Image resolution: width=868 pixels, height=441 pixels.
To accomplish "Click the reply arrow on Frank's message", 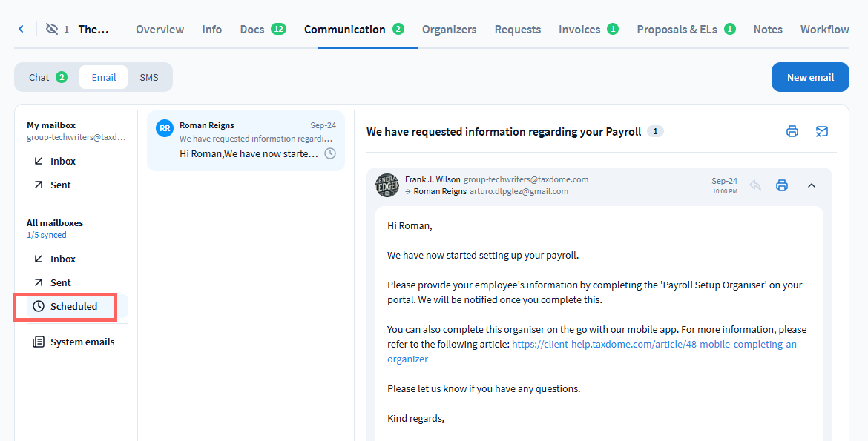I will click(x=755, y=185).
